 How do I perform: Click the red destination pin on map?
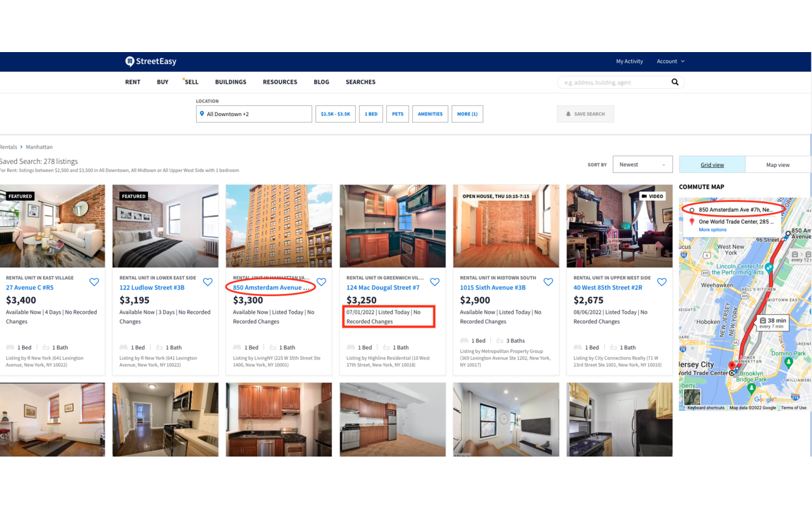[731, 366]
